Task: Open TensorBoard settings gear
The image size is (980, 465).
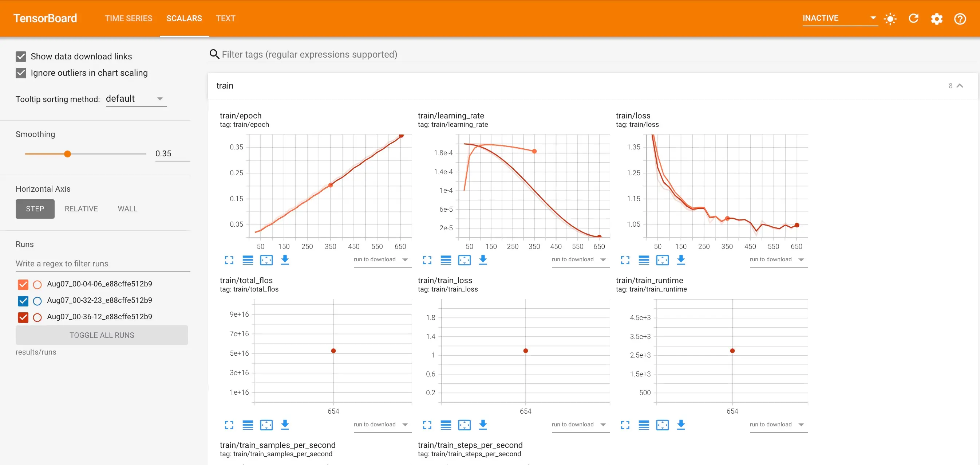Action: click(x=937, y=18)
